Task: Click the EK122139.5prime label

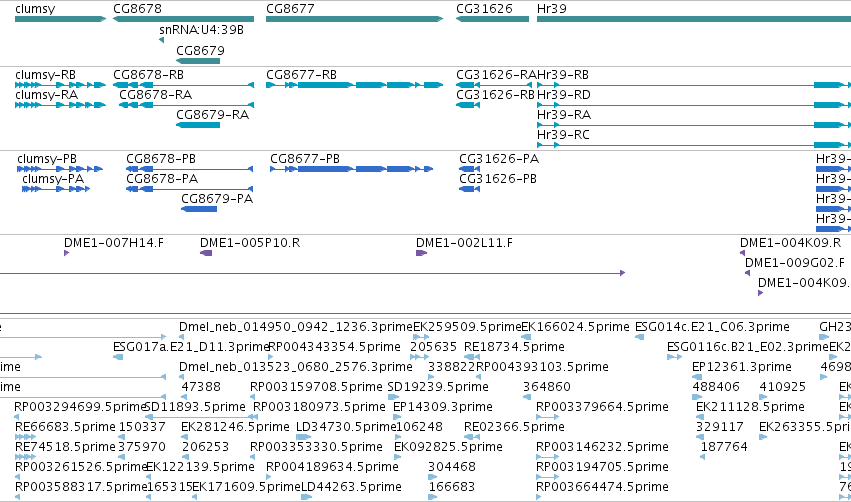Action: 200,468
